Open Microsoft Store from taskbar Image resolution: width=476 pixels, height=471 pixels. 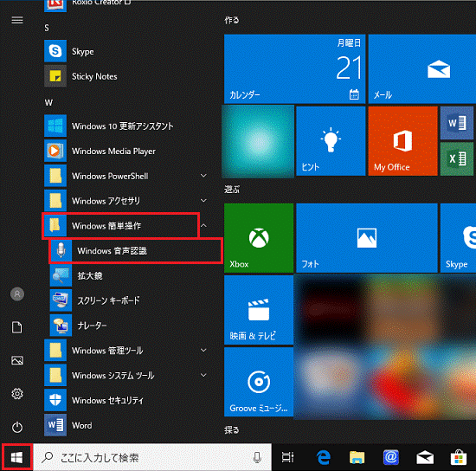(x=459, y=457)
